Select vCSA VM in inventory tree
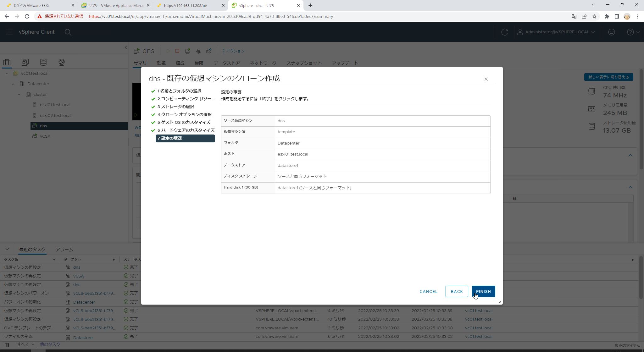Image resolution: width=644 pixels, height=352 pixels. [45, 136]
